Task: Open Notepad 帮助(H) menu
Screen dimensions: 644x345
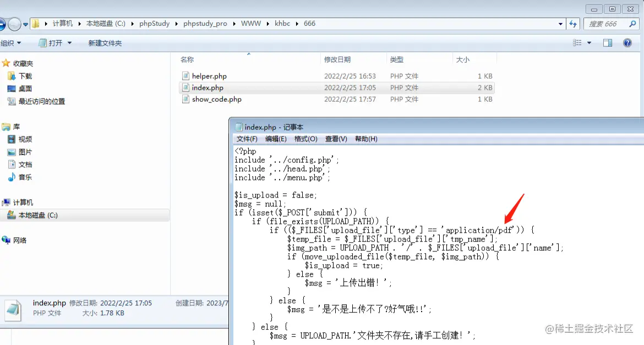Action: coord(366,139)
